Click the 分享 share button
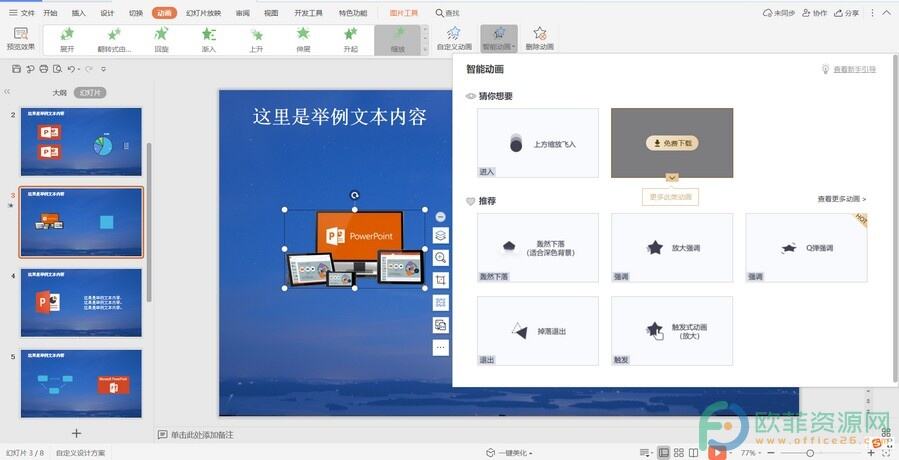This screenshot has width=899, height=460. 847,13
